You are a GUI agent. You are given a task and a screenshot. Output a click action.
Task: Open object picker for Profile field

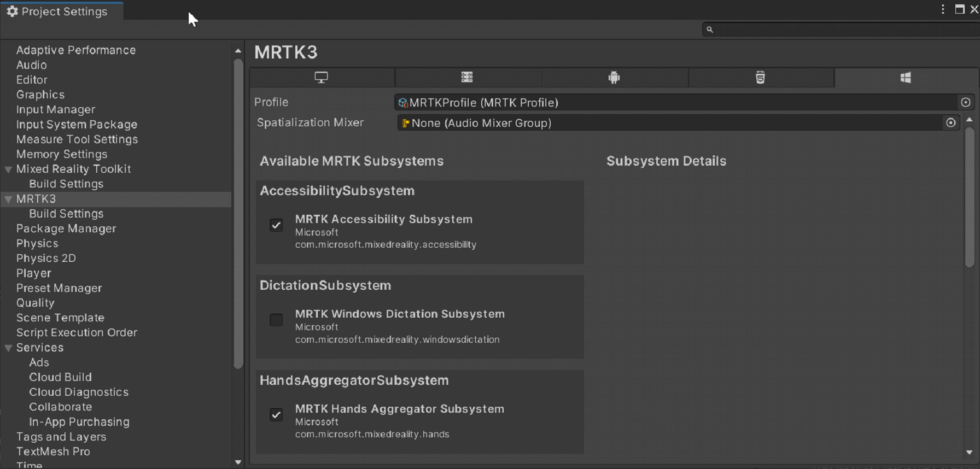click(x=966, y=102)
